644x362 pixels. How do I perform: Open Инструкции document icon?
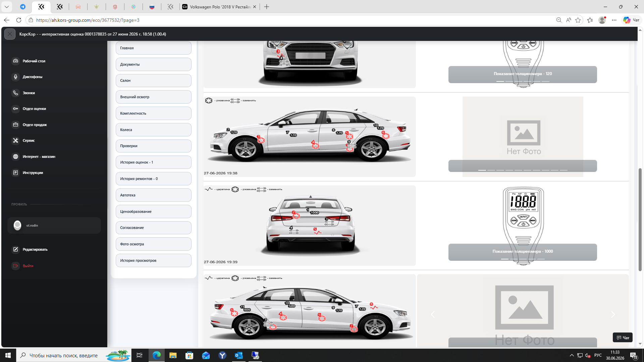pyautogui.click(x=15, y=173)
